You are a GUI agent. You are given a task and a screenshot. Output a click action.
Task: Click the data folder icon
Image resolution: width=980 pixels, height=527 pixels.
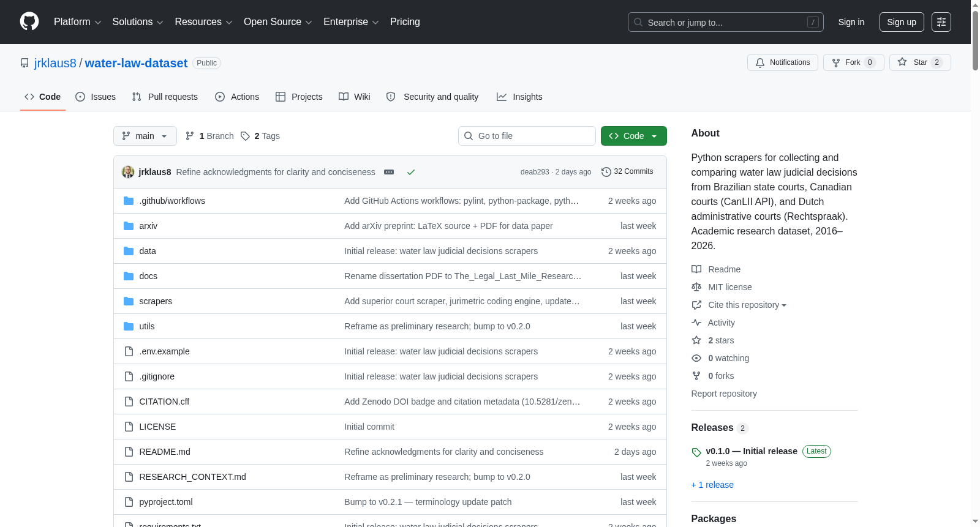[129, 251]
